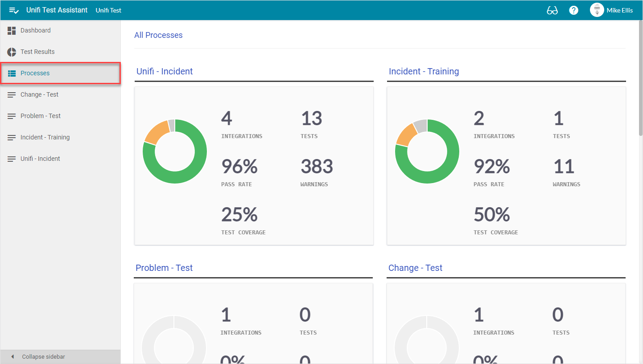Collapse the sidebar using arrow

click(x=12, y=356)
